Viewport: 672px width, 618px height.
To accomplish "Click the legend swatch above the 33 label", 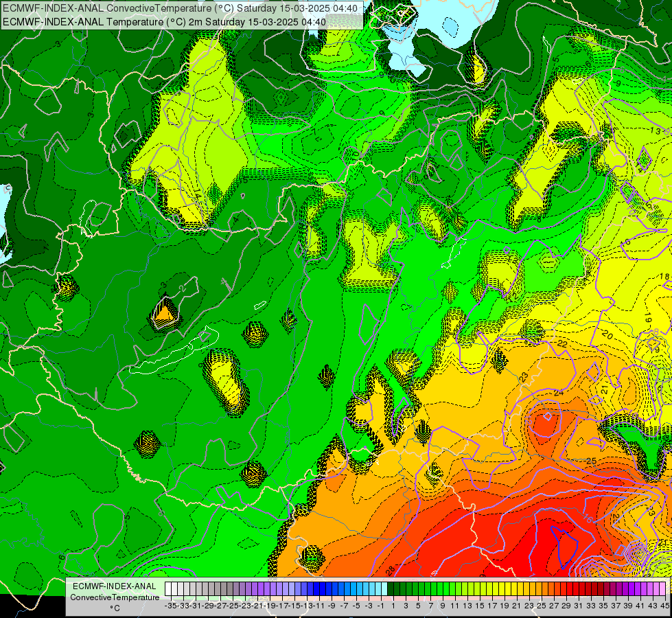I will [x=588, y=588].
